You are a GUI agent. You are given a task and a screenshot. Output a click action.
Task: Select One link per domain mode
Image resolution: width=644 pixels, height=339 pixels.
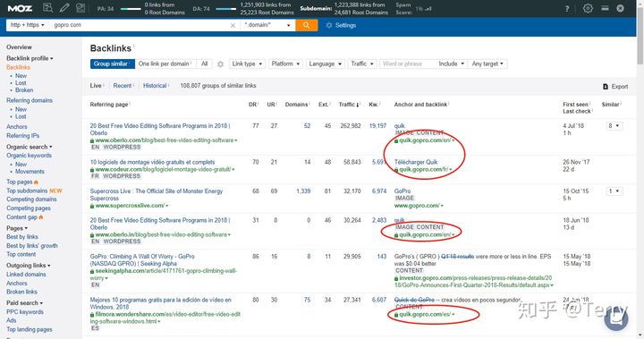click(x=165, y=64)
